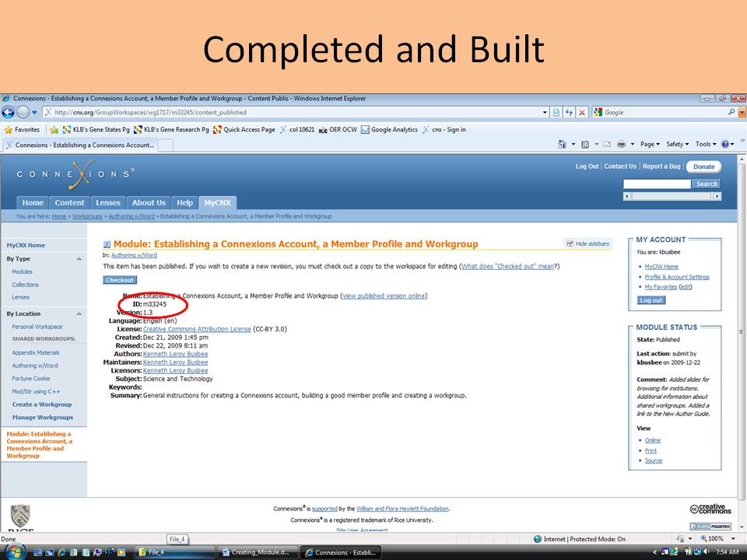Viewport: 747px width, 560px height.
Task: Toggle Hide sidebars control
Action: [x=587, y=243]
